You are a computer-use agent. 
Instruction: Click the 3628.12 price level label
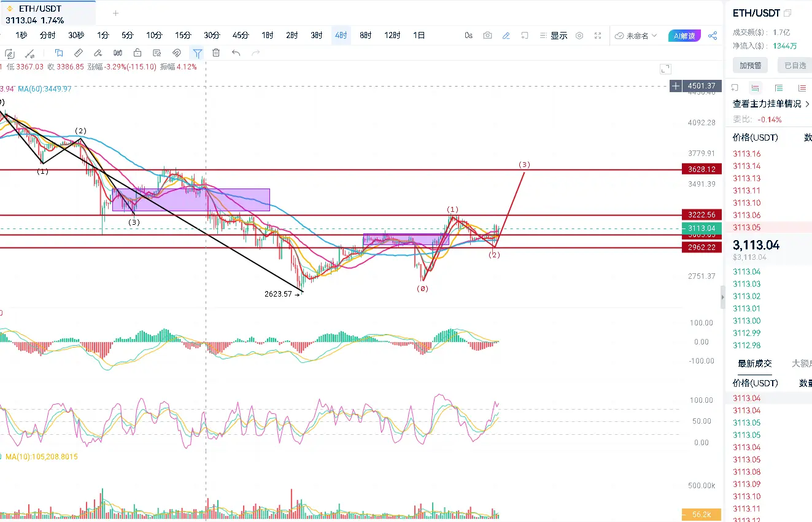(702, 169)
